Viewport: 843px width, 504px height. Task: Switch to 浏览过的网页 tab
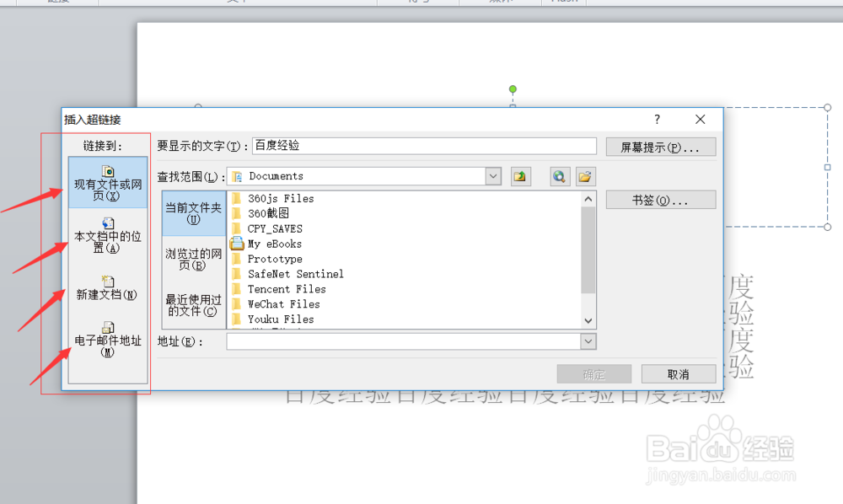[x=194, y=259]
